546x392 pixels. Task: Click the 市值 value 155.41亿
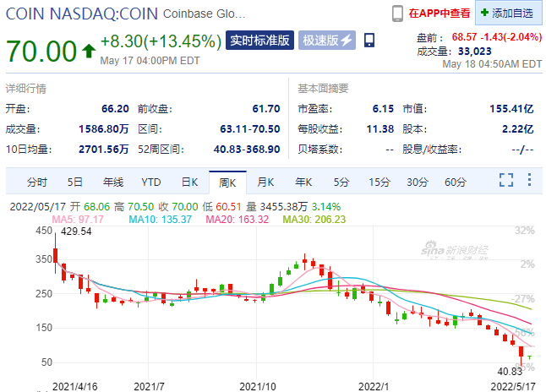point(511,109)
